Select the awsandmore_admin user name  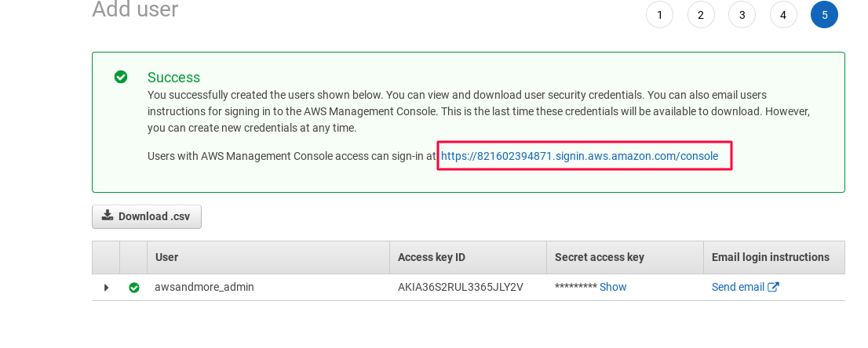coord(204,287)
